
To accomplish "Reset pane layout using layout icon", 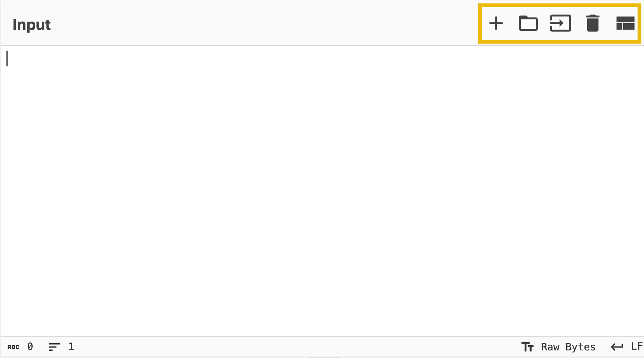I will tap(625, 24).
